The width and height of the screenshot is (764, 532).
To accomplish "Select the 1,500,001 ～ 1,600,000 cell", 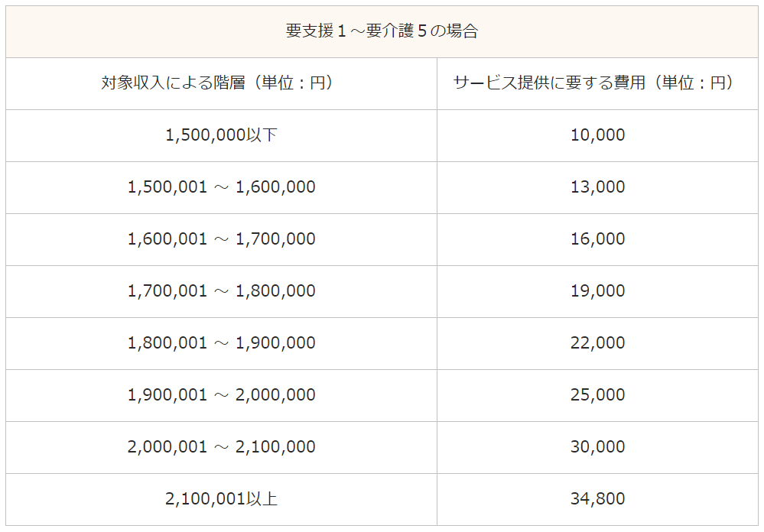I will [221, 187].
